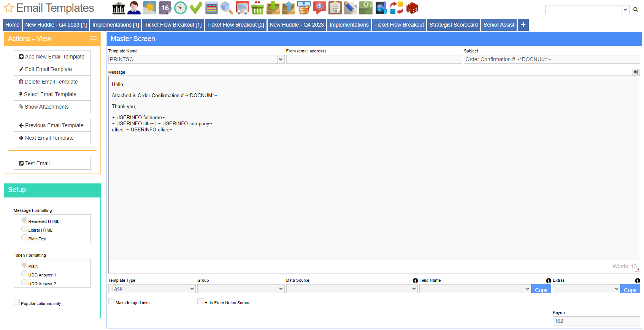Image resolution: width=644 pixels, height=330 pixels.
Task: Click the speaker icon above message box
Action: [636, 72]
